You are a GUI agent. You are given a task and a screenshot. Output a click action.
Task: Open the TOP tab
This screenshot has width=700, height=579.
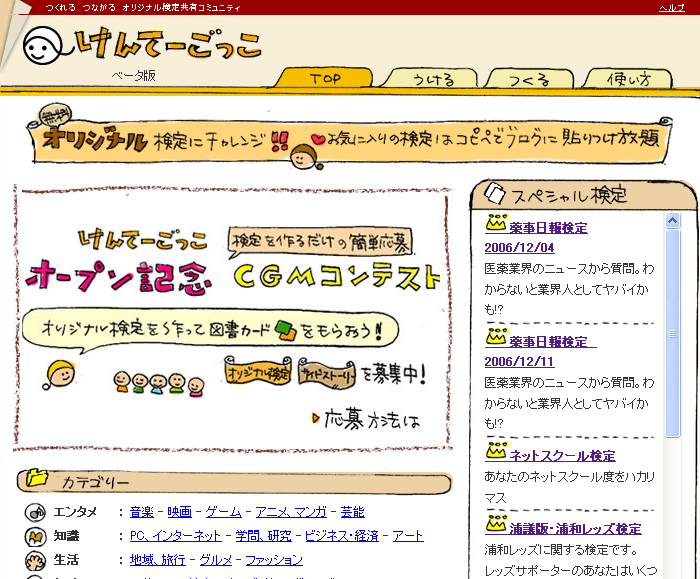[x=325, y=78]
